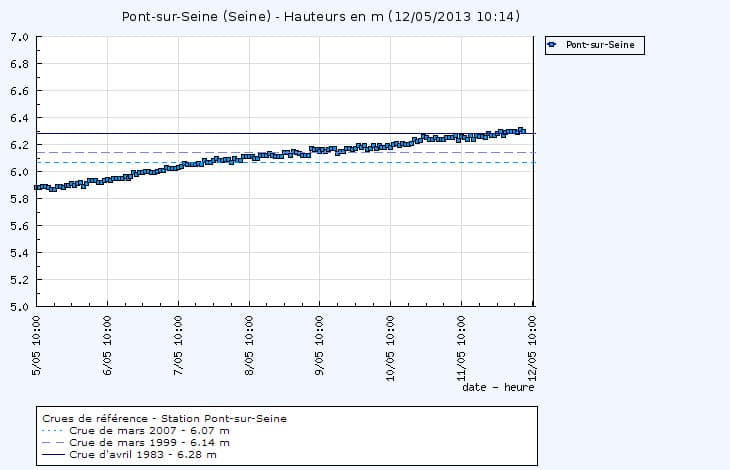Click the solid line swatch for avril 1983
The width and height of the screenshot is (730, 470).
pos(54,454)
